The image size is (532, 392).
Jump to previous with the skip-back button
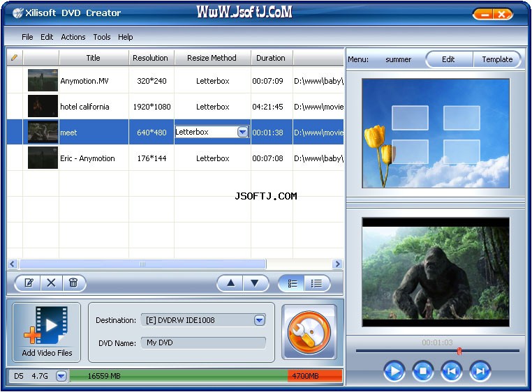[x=452, y=371]
